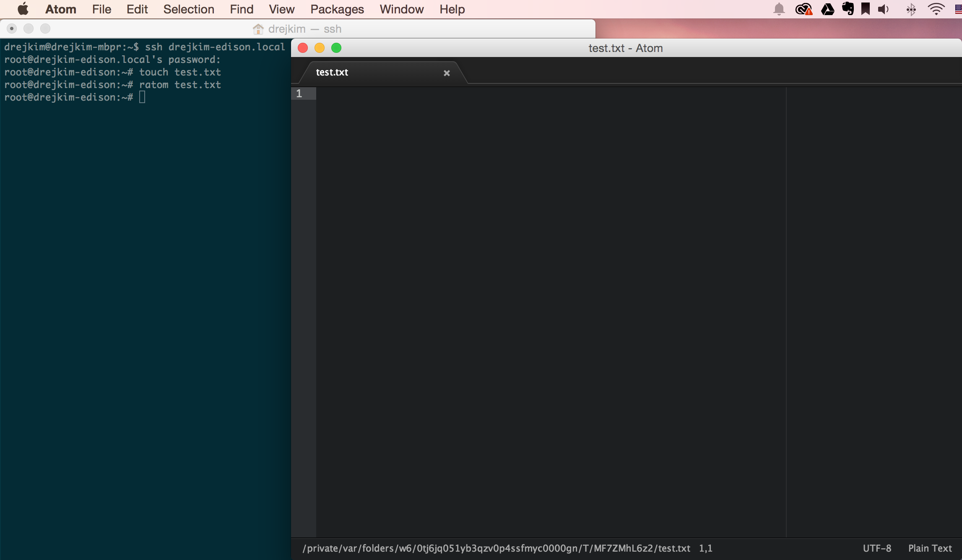
Task: Close the test.txt tab
Action: click(447, 73)
